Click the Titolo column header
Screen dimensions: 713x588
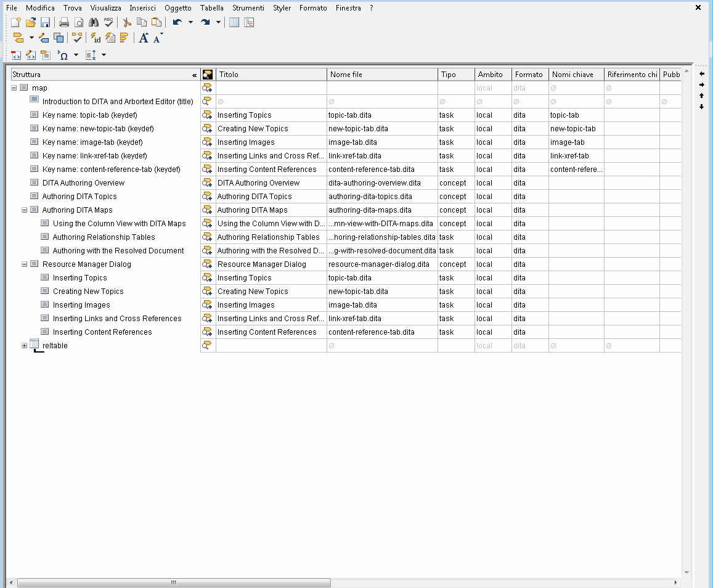coord(271,75)
